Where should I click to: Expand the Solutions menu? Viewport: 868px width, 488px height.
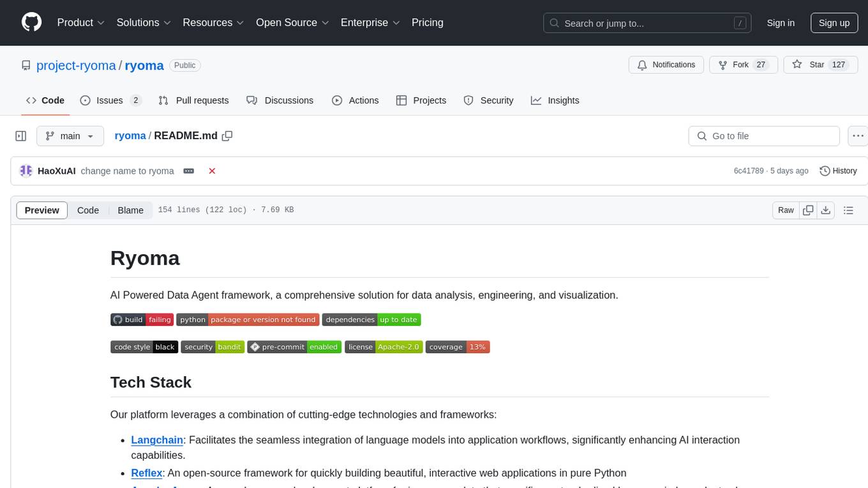tap(144, 22)
